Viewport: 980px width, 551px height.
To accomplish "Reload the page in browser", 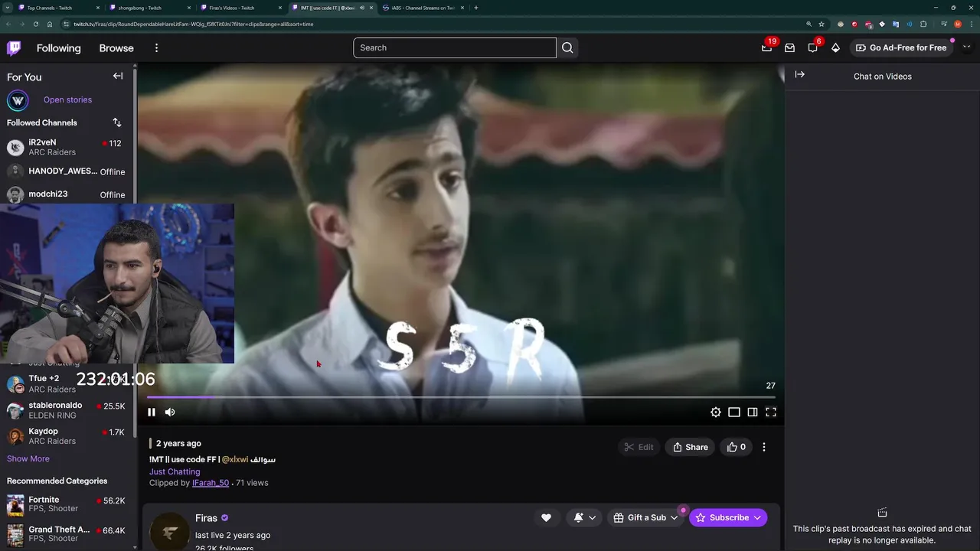I will pos(35,24).
